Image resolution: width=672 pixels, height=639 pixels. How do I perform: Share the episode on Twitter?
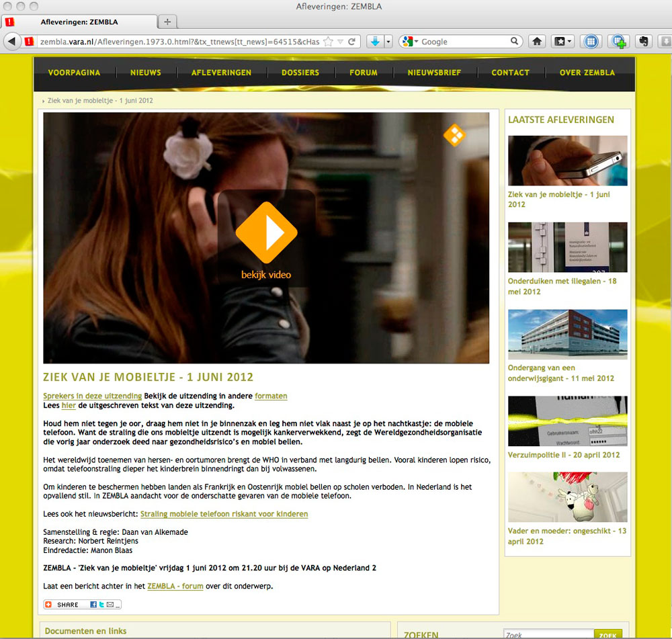coord(101,605)
